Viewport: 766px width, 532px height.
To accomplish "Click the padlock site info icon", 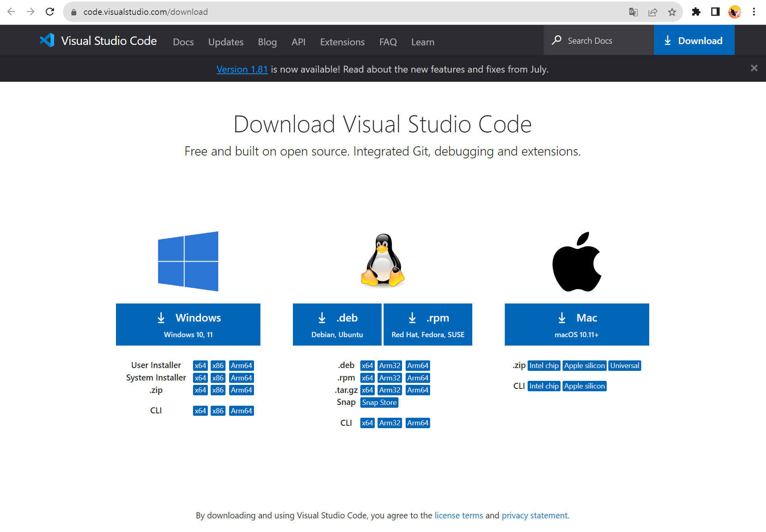I will pyautogui.click(x=73, y=12).
